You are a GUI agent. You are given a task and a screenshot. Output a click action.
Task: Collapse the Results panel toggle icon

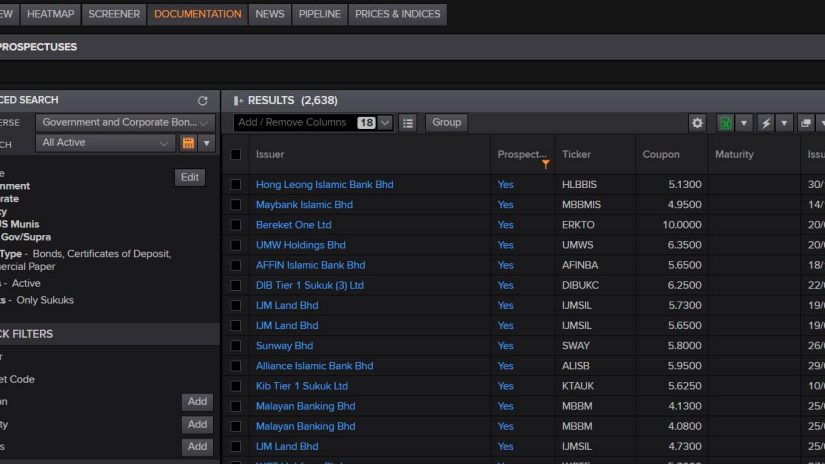pos(238,100)
